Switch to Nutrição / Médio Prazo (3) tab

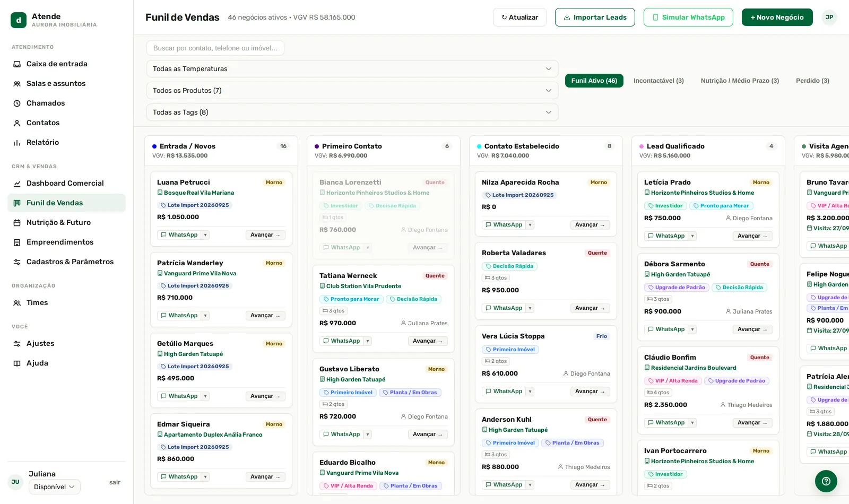740,81
